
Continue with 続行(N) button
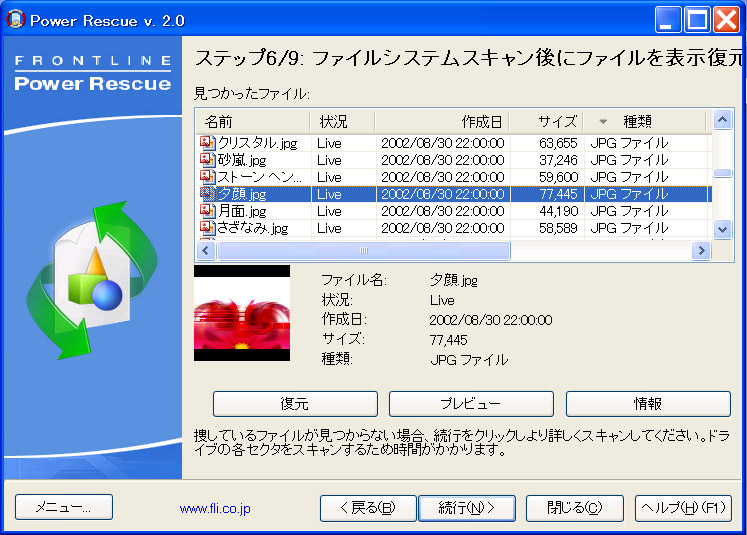[467, 508]
